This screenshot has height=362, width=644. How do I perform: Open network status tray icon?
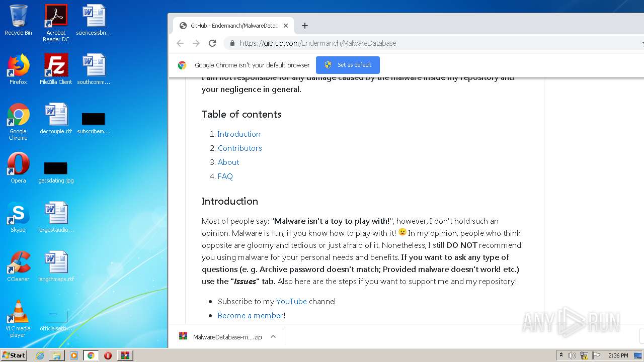[584, 355]
